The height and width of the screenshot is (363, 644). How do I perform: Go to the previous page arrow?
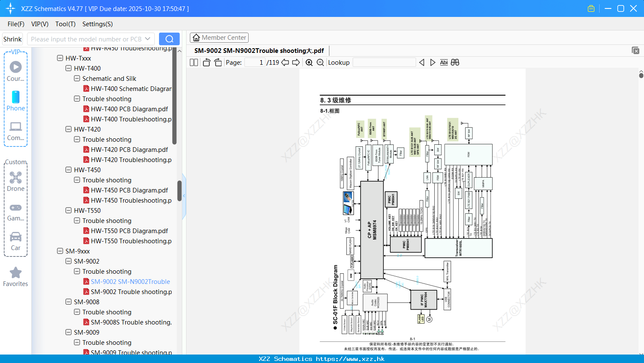point(285,62)
